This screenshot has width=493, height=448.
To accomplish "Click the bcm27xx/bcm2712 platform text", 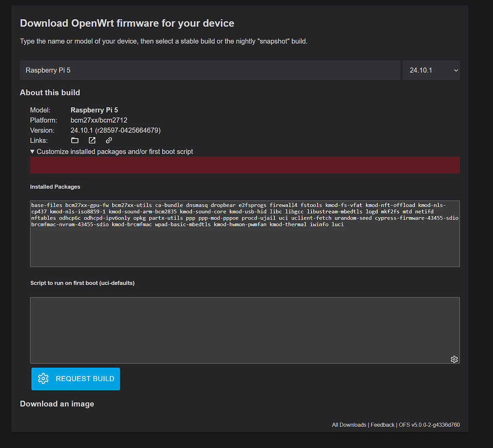I will 99,120.
